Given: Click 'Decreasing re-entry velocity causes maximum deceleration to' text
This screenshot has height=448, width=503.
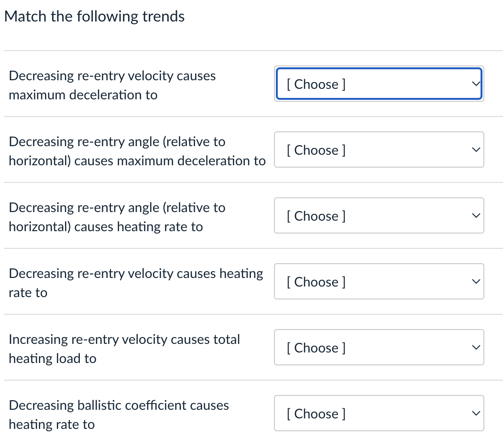Looking at the screenshot, I should 112,85.
